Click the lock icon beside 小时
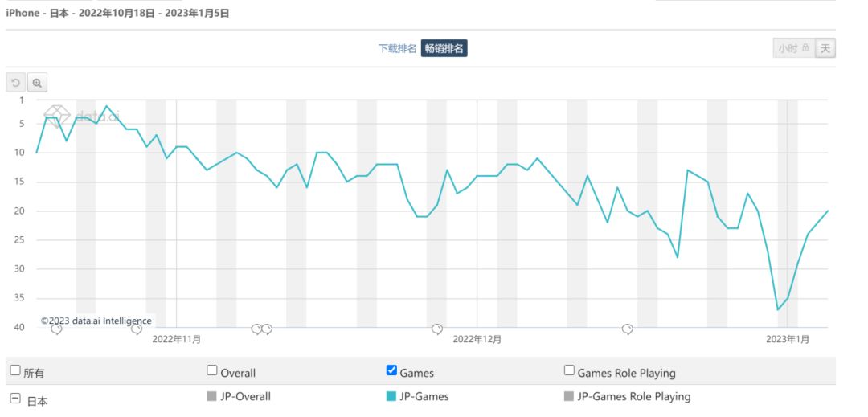The height and width of the screenshot is (417, 868). (805, 48)
